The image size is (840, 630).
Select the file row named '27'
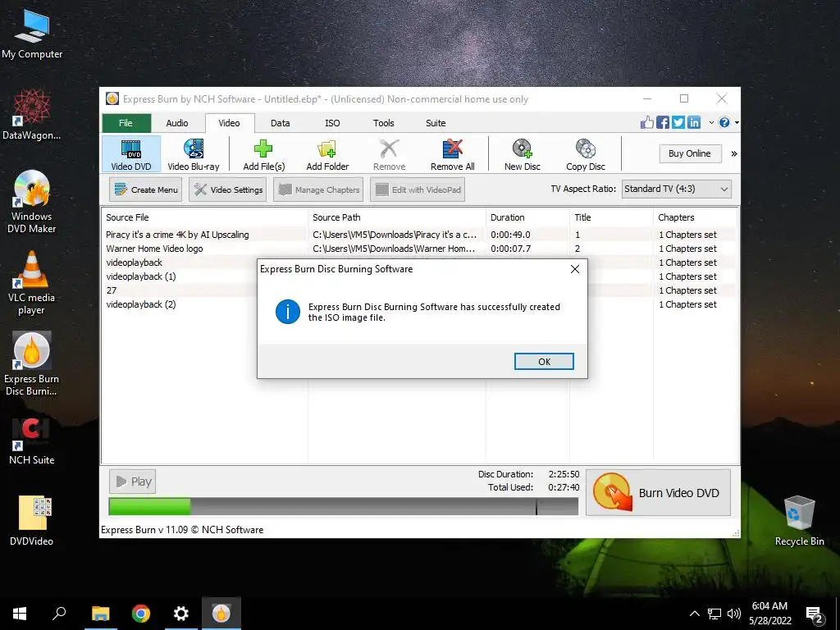click(x=180, y=290)
